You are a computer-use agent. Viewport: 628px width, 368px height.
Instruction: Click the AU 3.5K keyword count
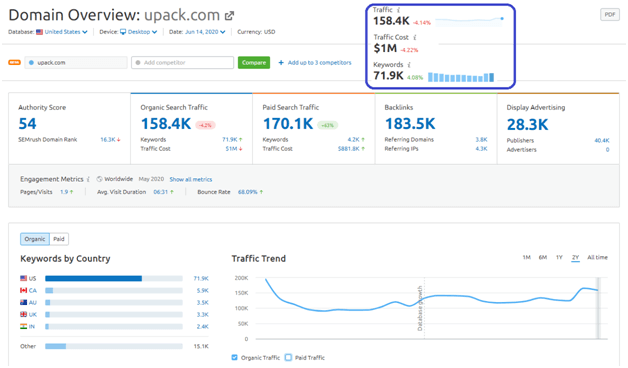[x=202, y=302]
